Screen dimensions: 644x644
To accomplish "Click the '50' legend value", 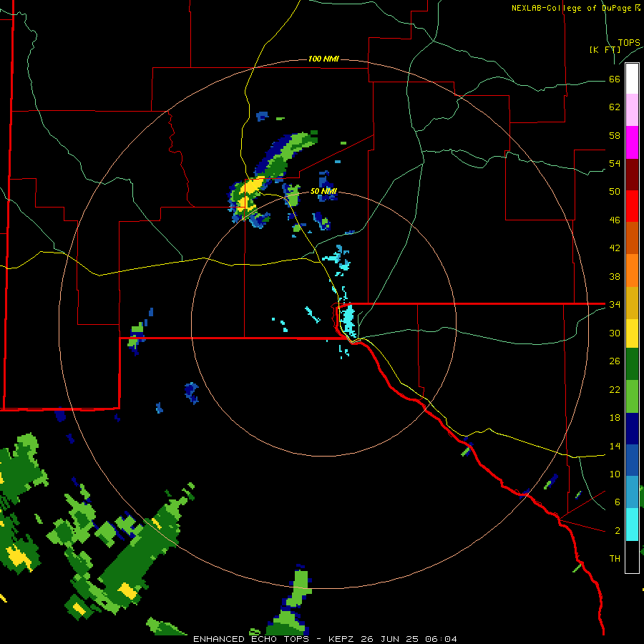I will point(615,191).
